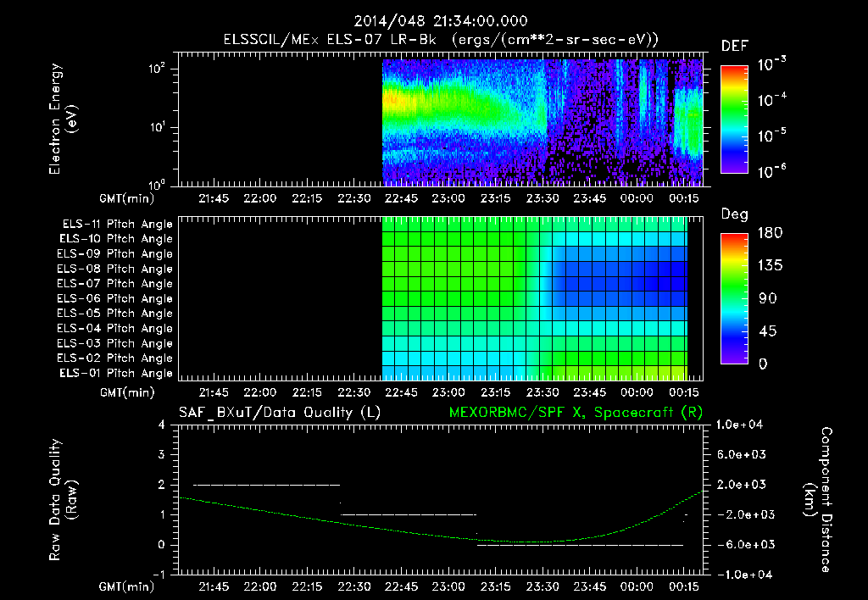Select the ELS-10 Pitch Angle row label

click(x=116, y=239)
